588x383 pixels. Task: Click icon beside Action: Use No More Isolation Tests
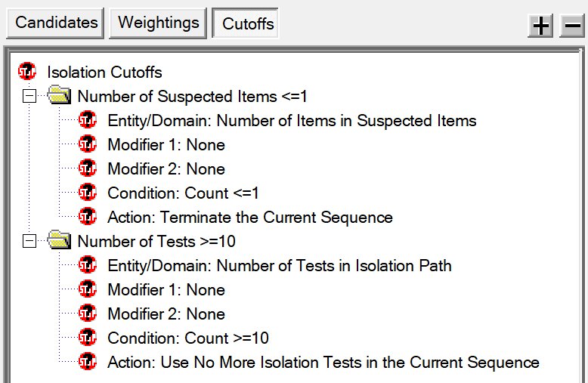tap(88, 362)
